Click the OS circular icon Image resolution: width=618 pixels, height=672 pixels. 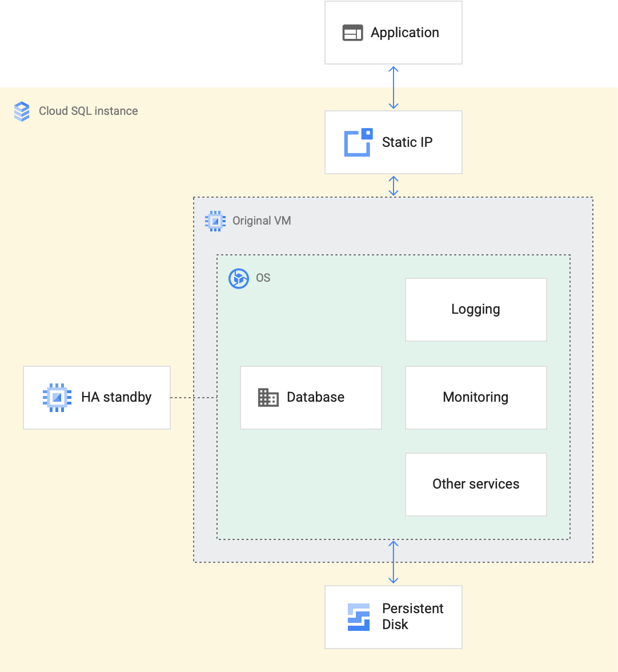coord(239,279)
